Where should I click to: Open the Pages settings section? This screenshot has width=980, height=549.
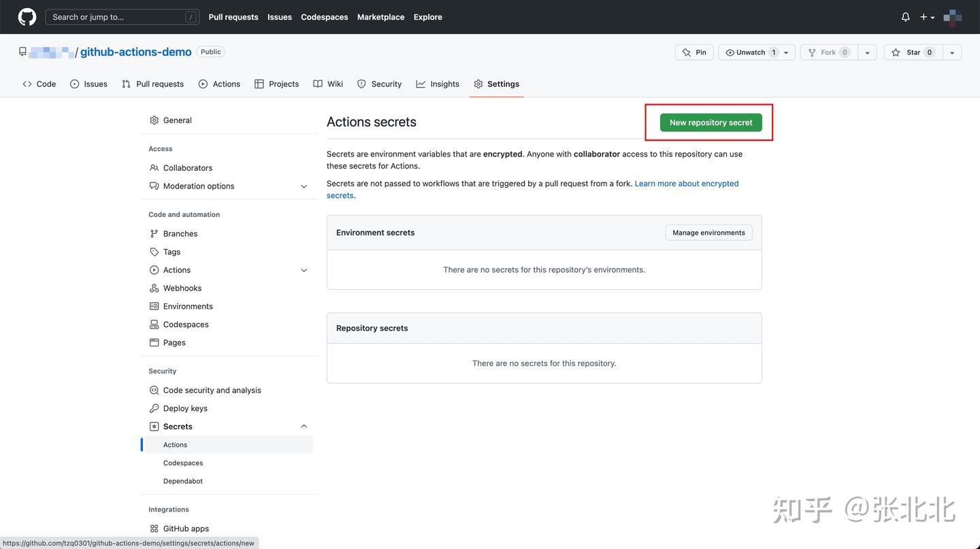[x=174, y=342]
